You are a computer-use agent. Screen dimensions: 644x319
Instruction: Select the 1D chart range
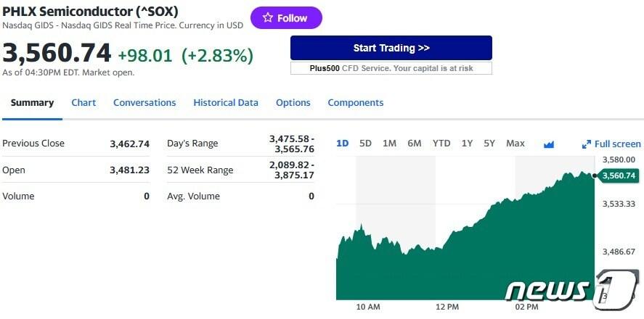343,144
